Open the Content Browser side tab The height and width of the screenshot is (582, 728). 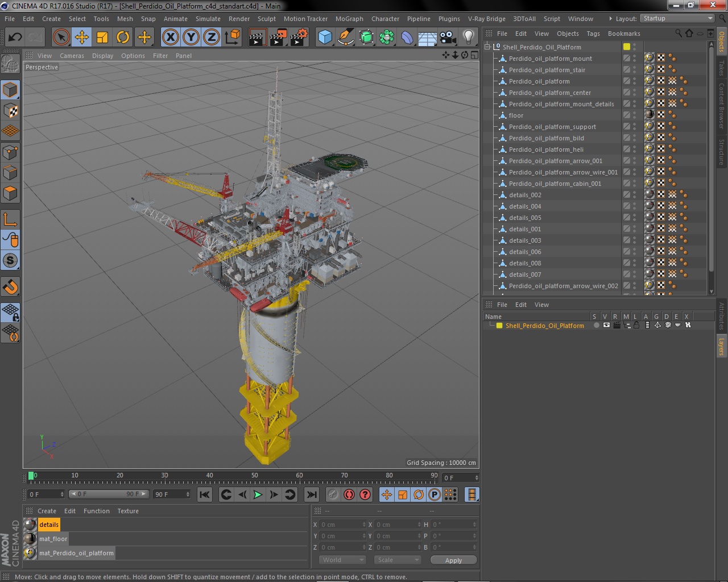point(721,106)
